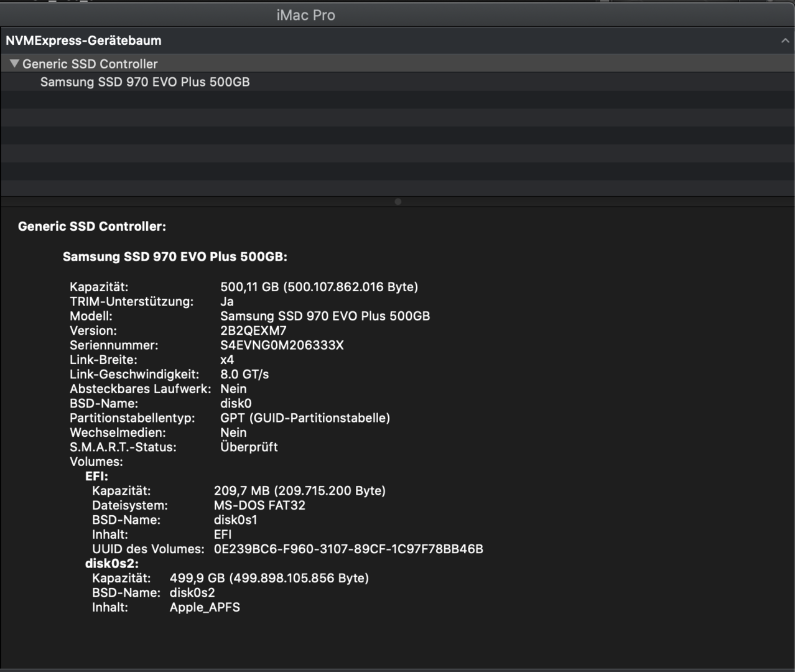Screen dimensions: 795x672
Task: Click the Apple_APFS content value
Action: [205, 608]
